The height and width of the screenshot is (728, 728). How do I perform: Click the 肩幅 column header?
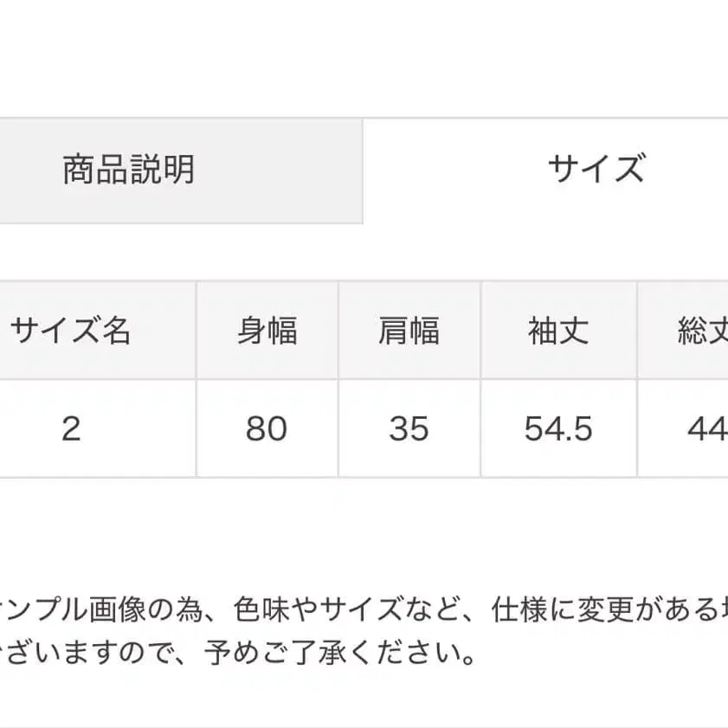click(409, 332)
